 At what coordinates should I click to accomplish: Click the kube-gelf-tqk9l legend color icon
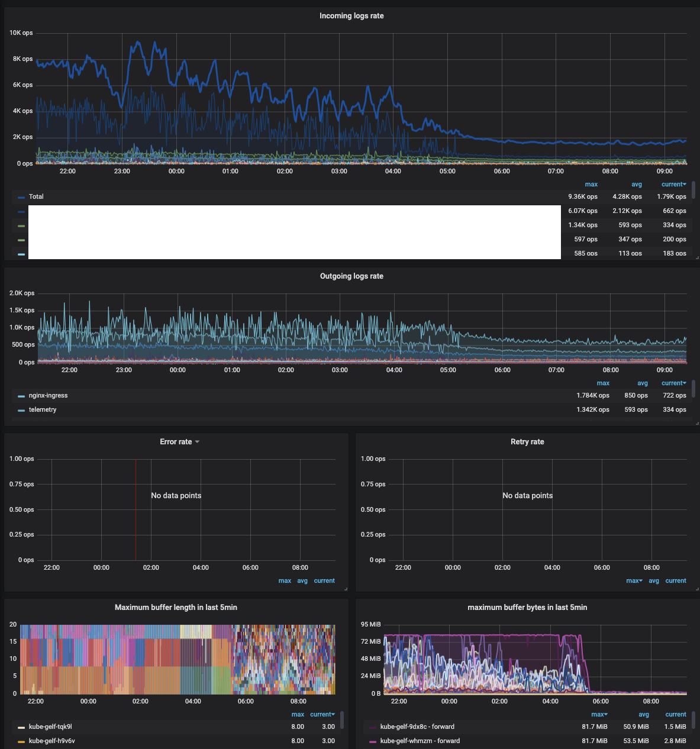click(21, 727)
